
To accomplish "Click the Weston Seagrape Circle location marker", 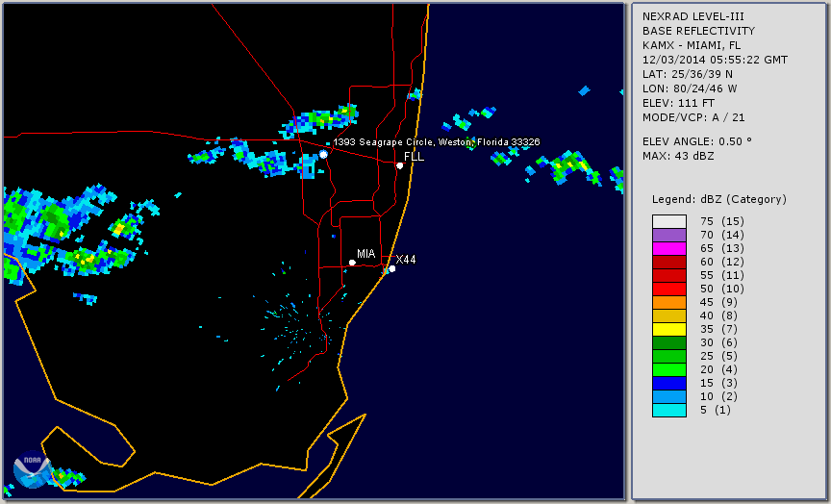I will click(324, 154).
